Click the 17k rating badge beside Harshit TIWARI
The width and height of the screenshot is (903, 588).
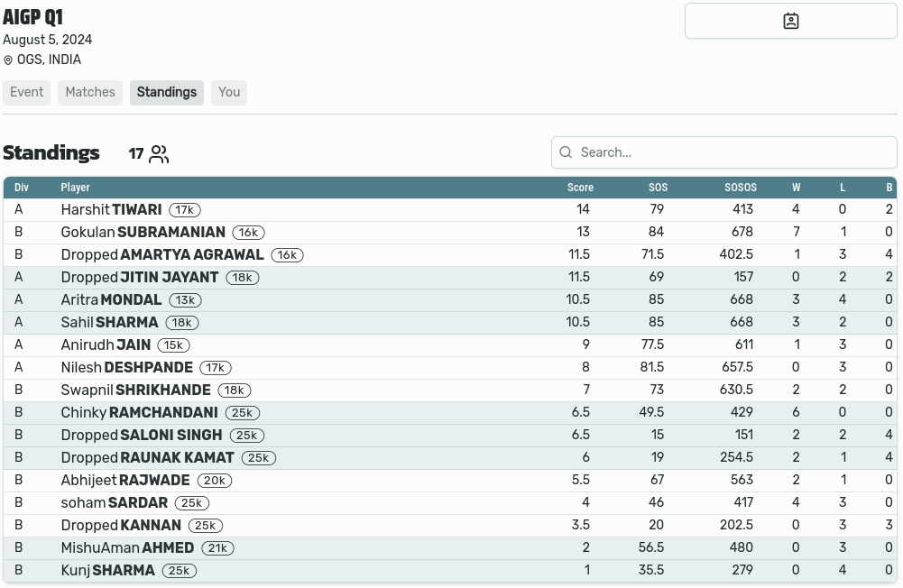(184, 209)
